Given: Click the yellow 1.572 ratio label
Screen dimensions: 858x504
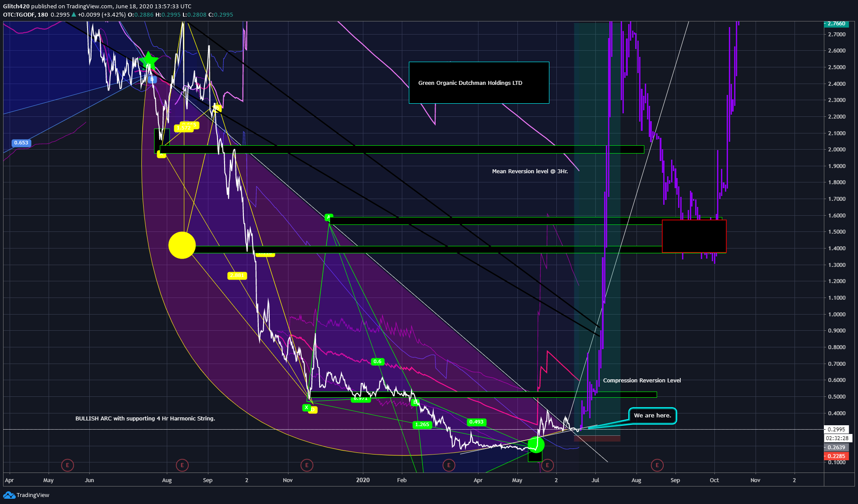Looking at the screenshot, I should pyautogui.click(x=184, y=128).
